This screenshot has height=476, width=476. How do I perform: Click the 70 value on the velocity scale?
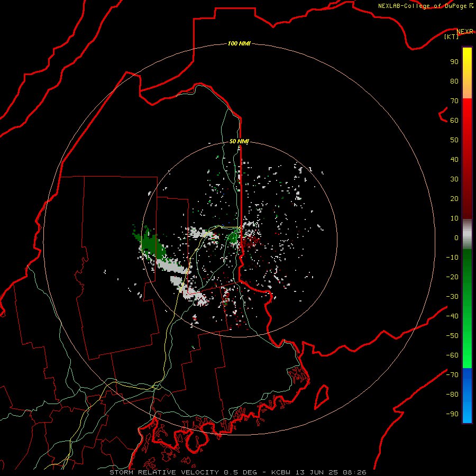454,101
